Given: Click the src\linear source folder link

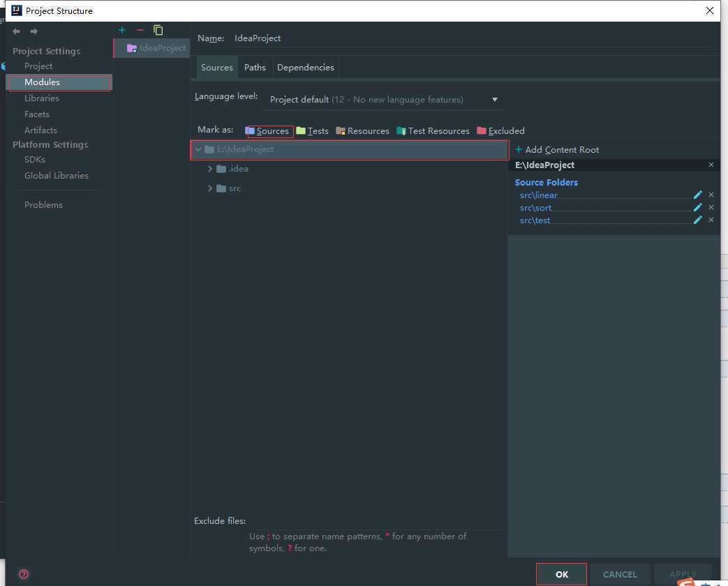Looking at the screenshot, I should [539, 195].
